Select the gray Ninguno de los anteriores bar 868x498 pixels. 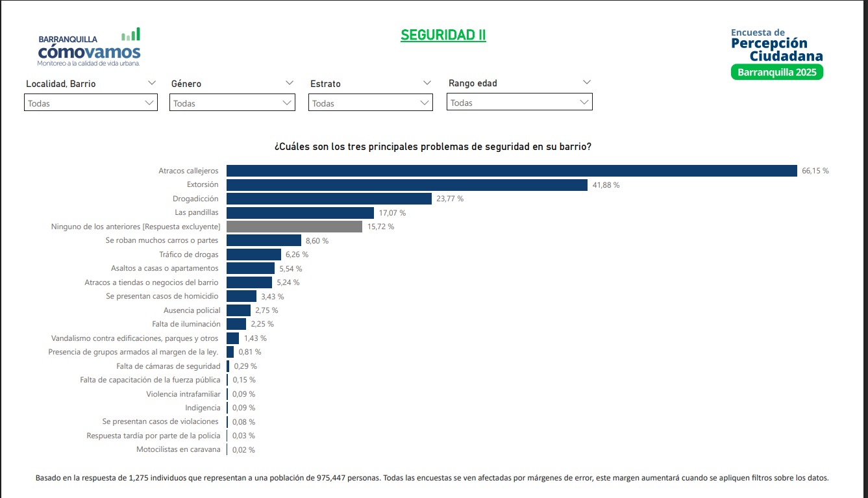tap(294, 227)
